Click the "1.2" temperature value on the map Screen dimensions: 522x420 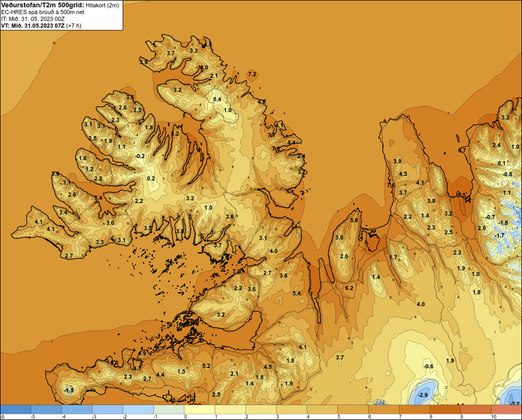[89, 169]
